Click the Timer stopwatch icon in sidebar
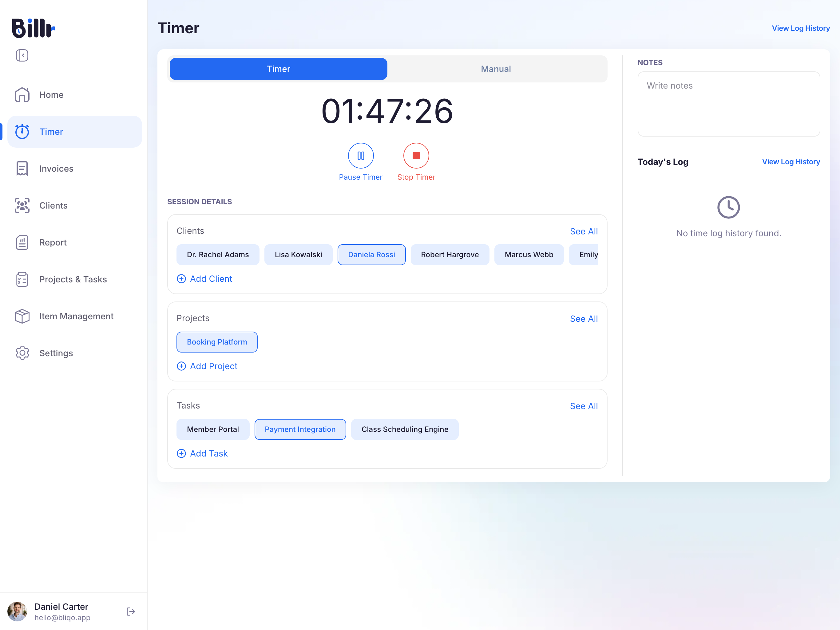This screenshot has width=840, height=630. pos(22,131)
